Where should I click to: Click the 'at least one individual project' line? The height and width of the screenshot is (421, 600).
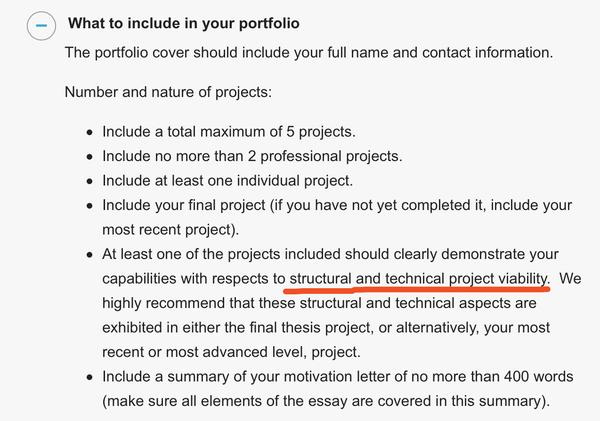pyautogui.click(x=227, y=181)
